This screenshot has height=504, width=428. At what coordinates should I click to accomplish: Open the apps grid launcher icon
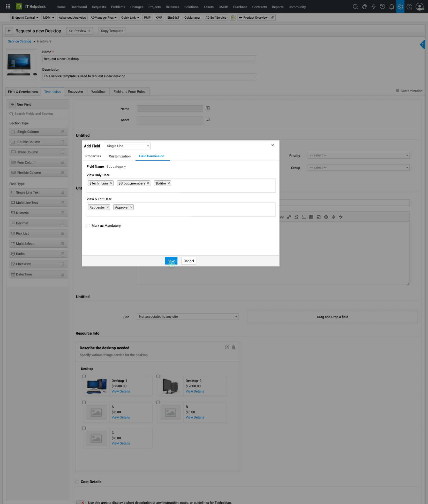click(8, 6)
